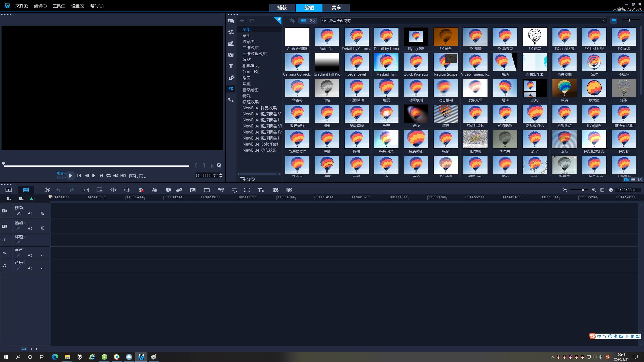644x362 pixels.
Task: Expand the 声音 track options chevron
Action: (x=42, y=255)
